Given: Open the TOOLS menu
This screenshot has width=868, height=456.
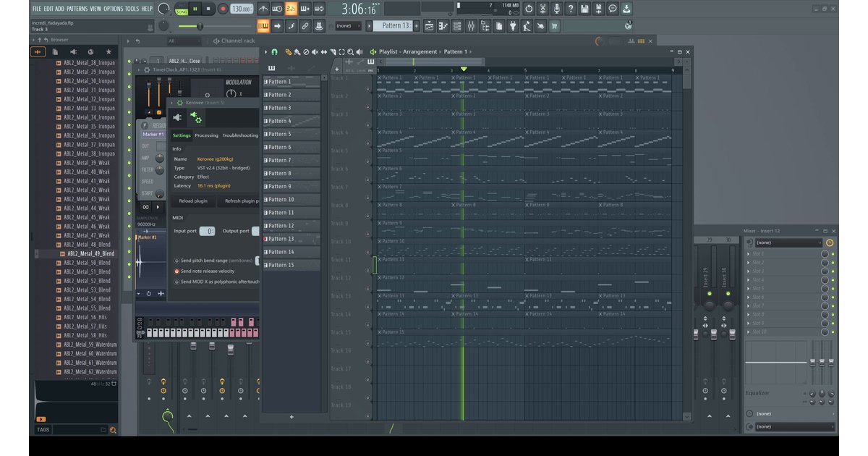Looking at the screenshot, I should tap(132, 9).
